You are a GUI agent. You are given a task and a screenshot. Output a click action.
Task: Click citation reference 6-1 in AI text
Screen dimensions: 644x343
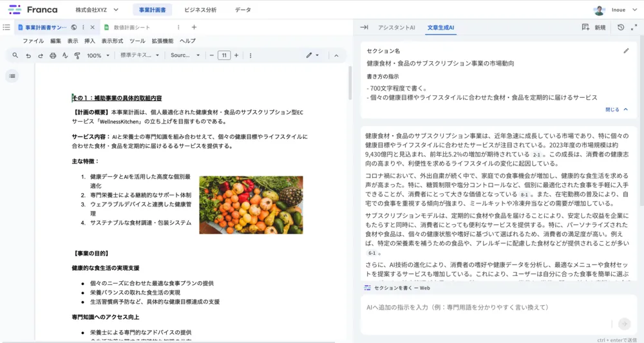[372, 253]
